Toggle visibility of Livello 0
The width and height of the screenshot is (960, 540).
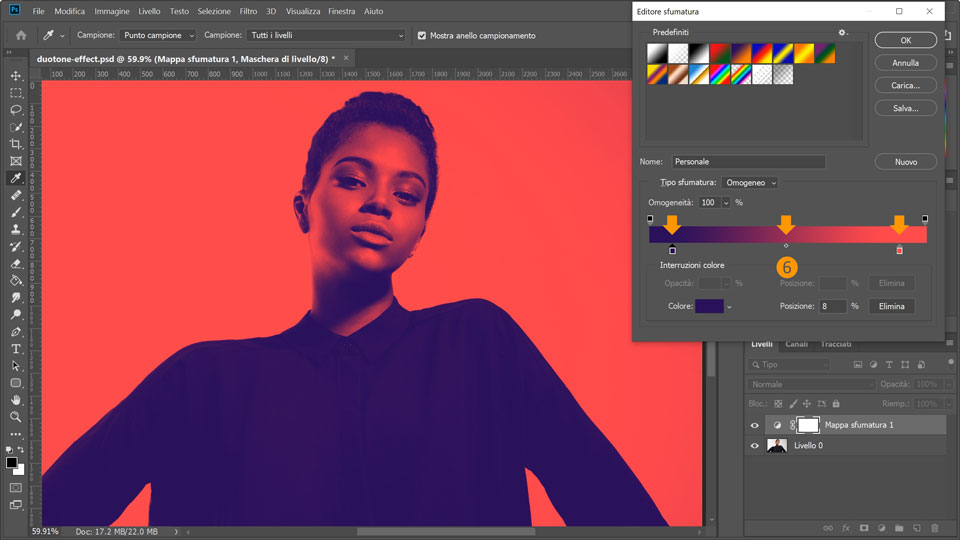(x=755, y=445)
